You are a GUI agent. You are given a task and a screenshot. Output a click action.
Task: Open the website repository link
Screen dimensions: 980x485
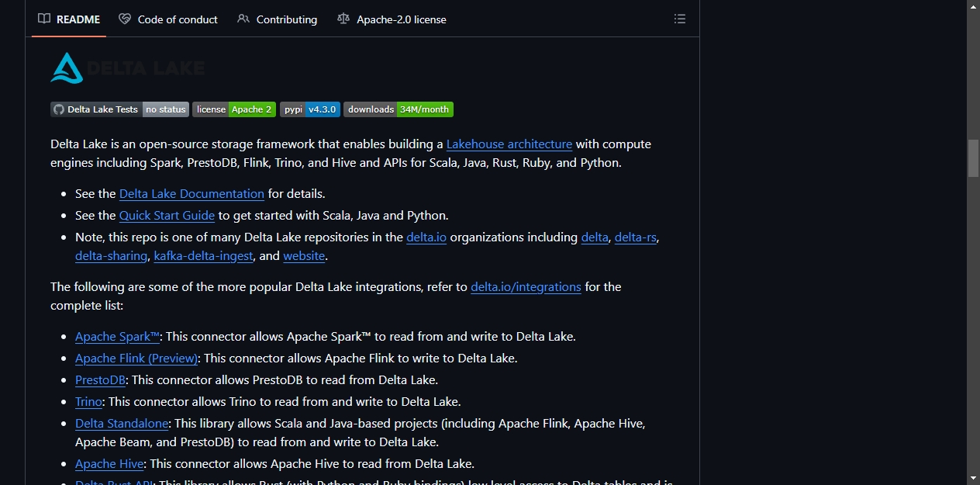[304, 255]
